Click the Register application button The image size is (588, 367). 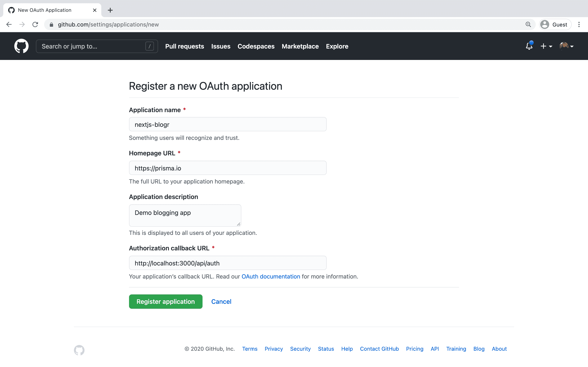pos(165,302)
